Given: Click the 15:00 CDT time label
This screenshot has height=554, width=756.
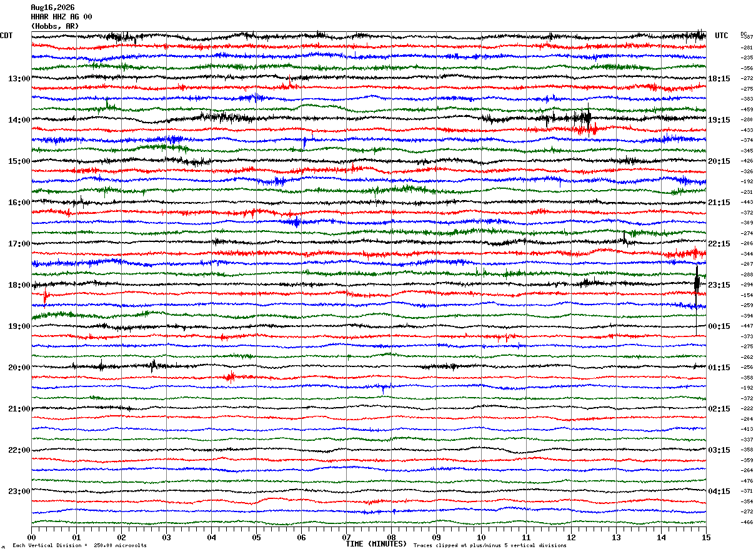Looking at the screenshot, I should (x=19, y=161).
